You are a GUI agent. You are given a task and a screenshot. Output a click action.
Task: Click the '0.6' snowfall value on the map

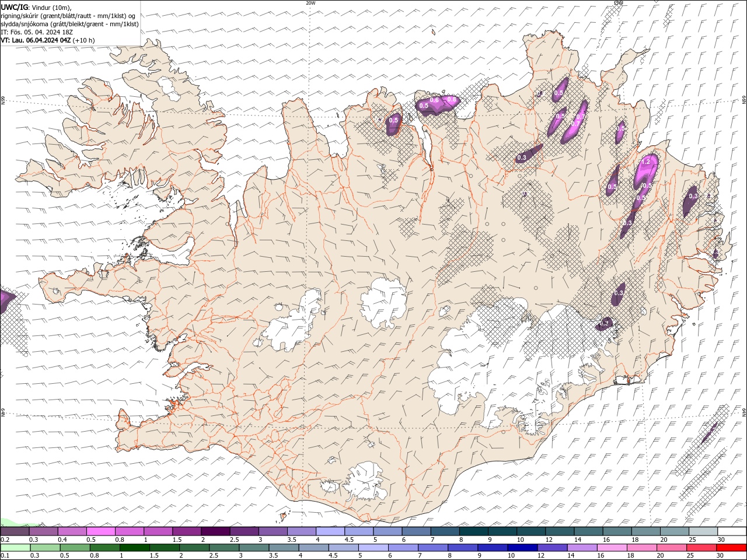pyautogui.click(x=434, y=100)
